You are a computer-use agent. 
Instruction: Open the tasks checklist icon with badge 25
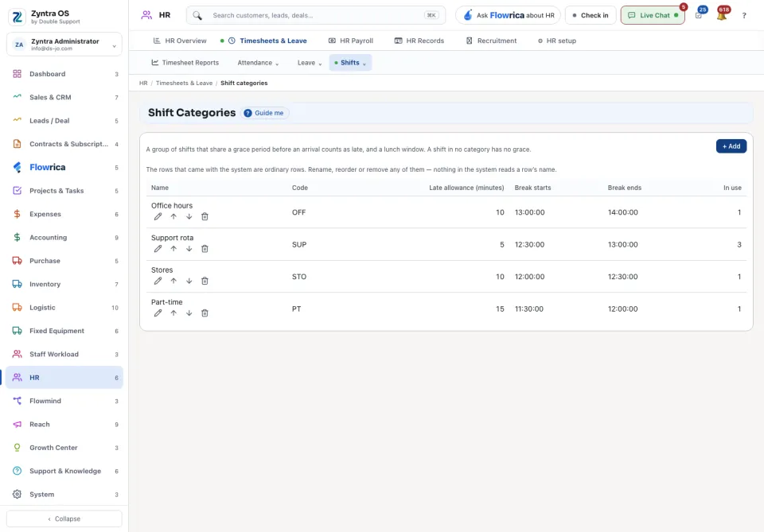(x=699, y=16)
